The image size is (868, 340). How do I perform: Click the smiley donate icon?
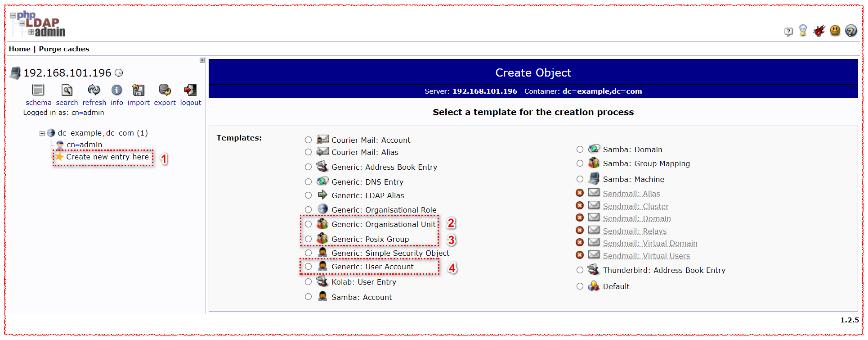coord(835,30)
